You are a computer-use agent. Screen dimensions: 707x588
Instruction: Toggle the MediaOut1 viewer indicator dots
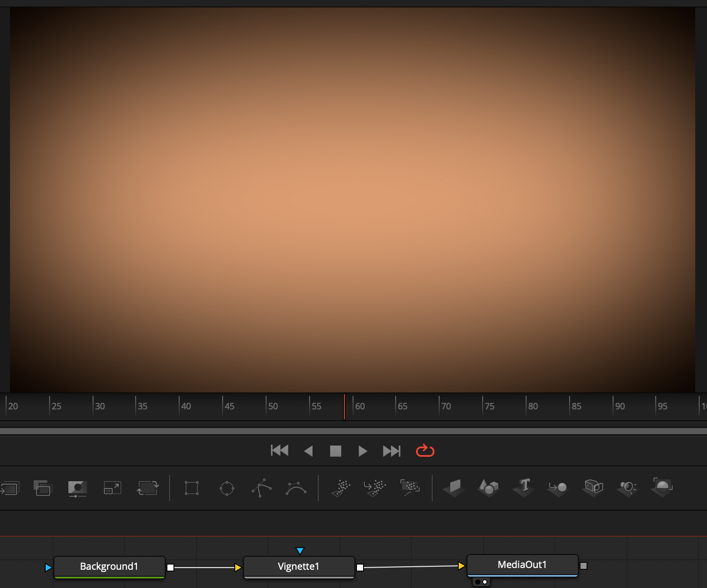[x=481, y=582]
